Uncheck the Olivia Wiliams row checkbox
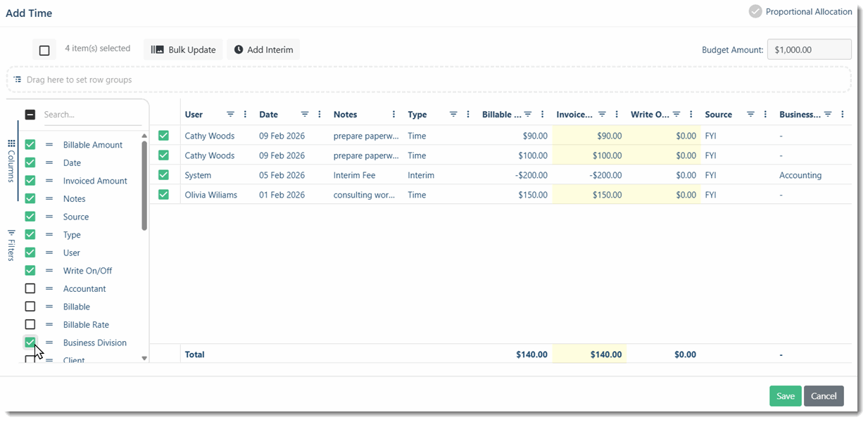 (x=164, y=195)
